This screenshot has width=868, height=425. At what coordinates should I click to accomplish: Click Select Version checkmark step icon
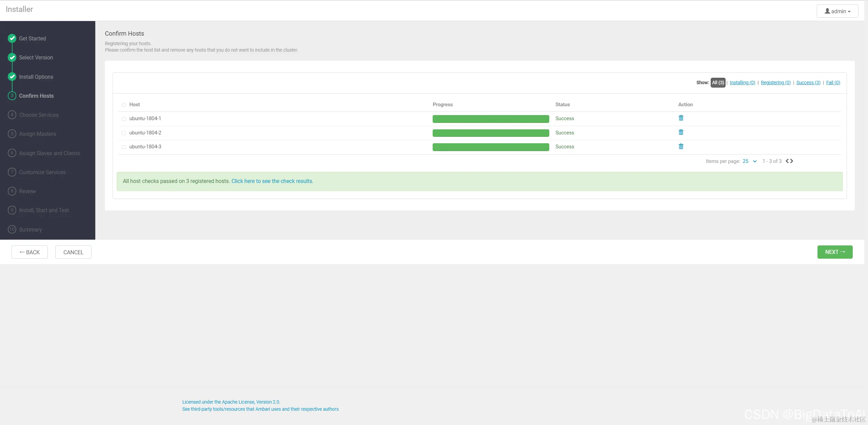(12, 57)
